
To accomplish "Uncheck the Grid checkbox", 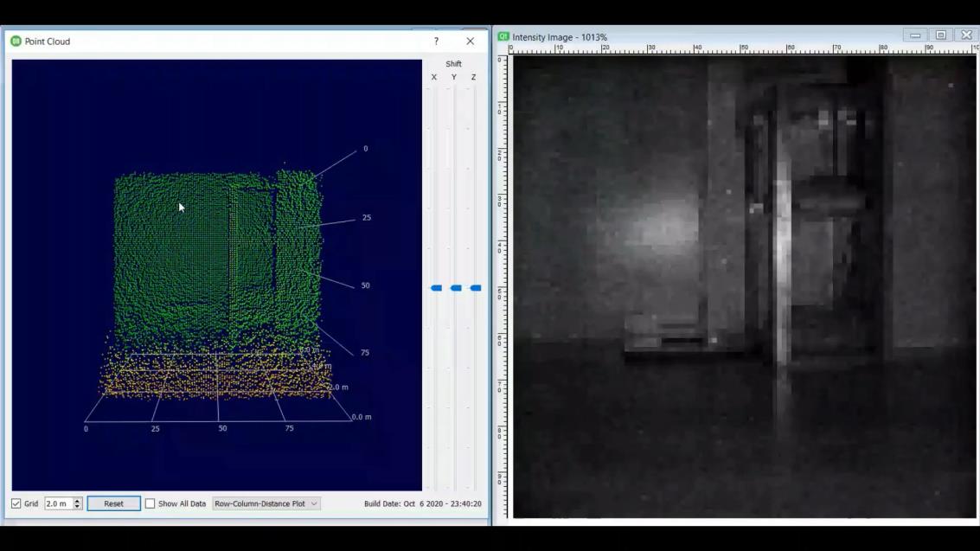I will pyautogui.click(x=16, y=503).
